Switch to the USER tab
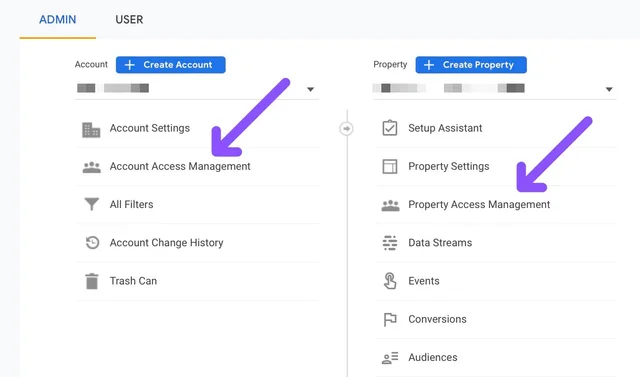640x377 pixels. [x=129, y=20]
